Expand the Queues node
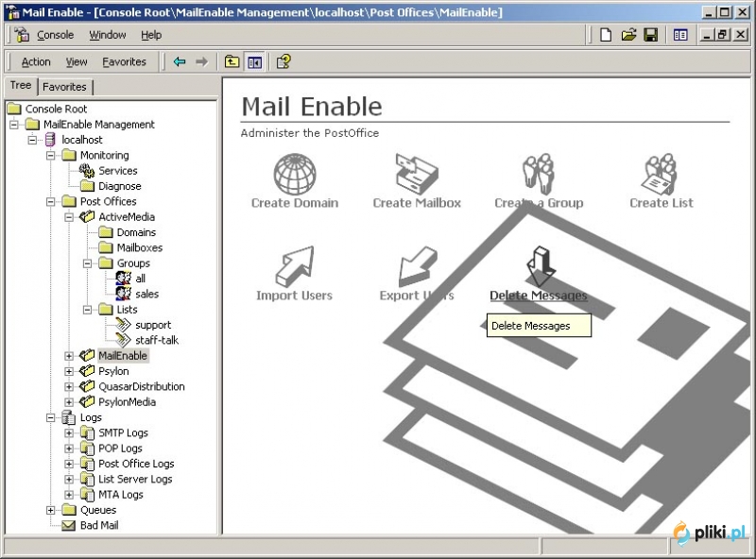 (51, 510)
